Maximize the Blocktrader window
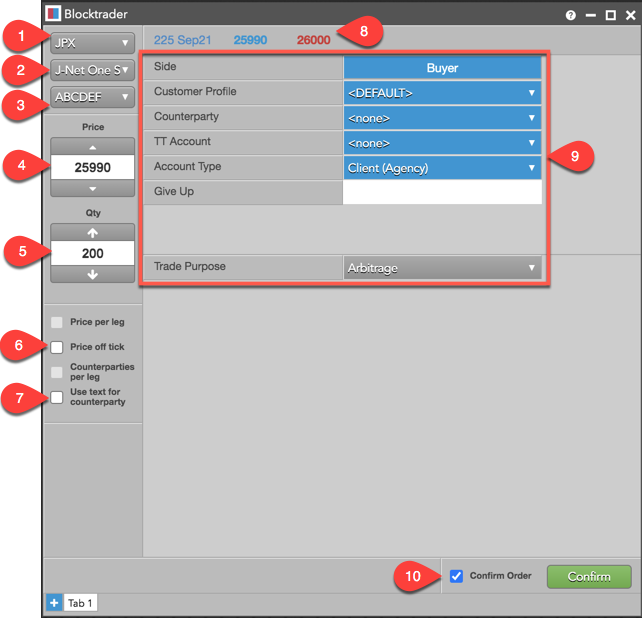 coord(610,15)
